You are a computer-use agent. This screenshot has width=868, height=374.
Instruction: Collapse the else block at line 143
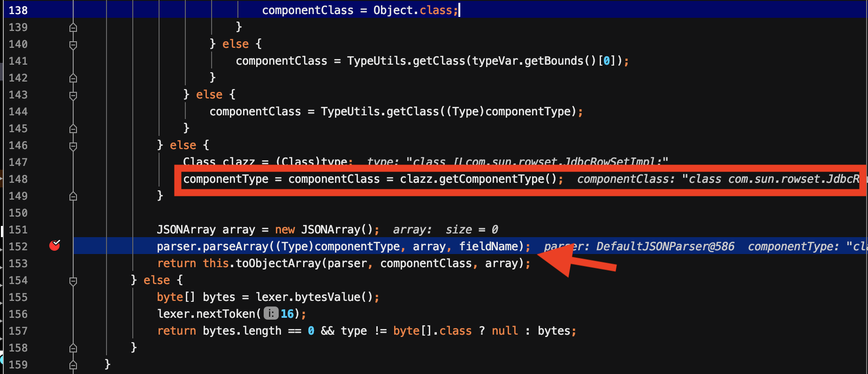click(73, 96)
